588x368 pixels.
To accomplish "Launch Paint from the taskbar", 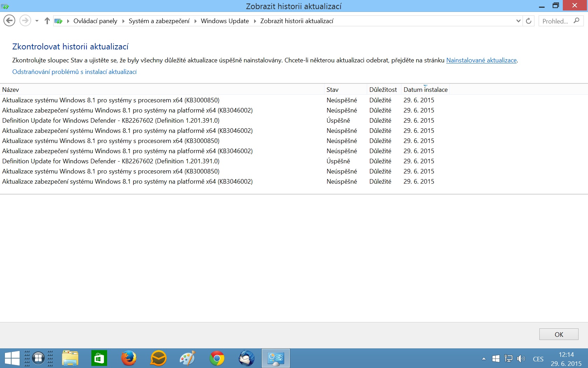I will [x=187, y=358].
